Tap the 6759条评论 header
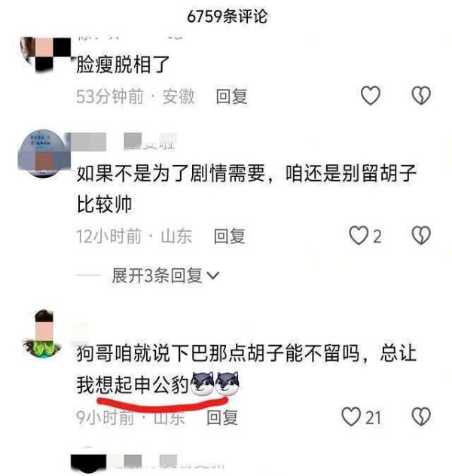 (x=227, y=17)
